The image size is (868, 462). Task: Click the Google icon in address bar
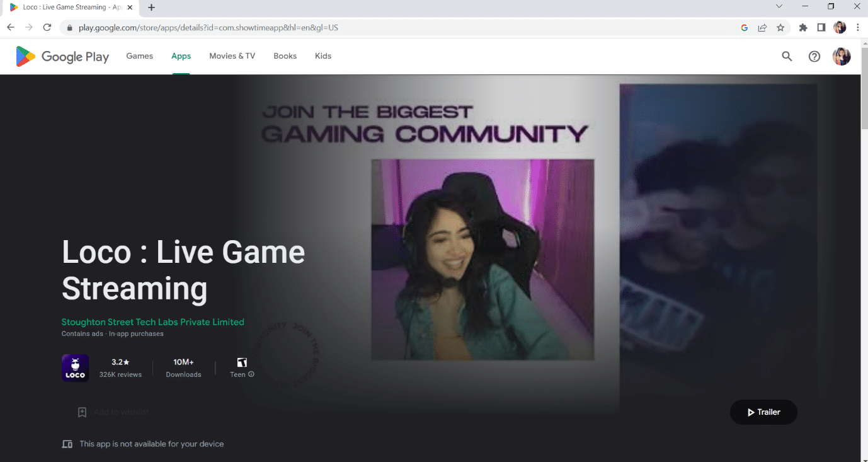point(745,28)
